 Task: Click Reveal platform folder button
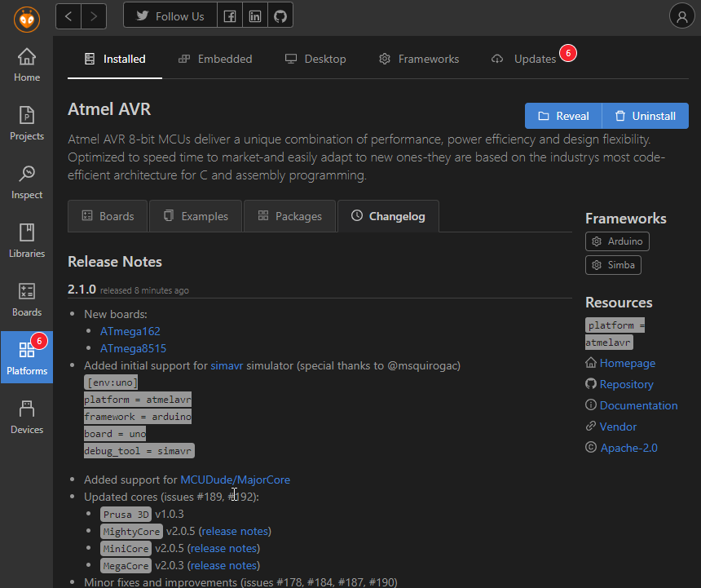click(x=563, y=116)
